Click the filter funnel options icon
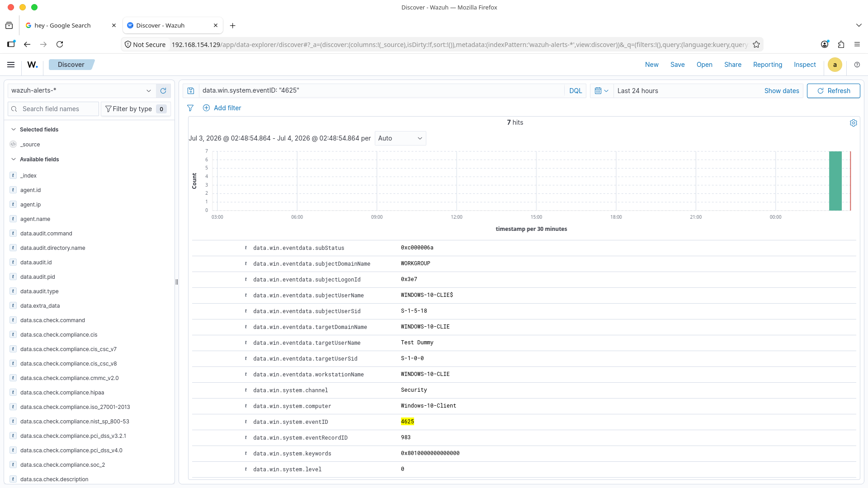This screenshot has height=488, width=868. point(190,108)
